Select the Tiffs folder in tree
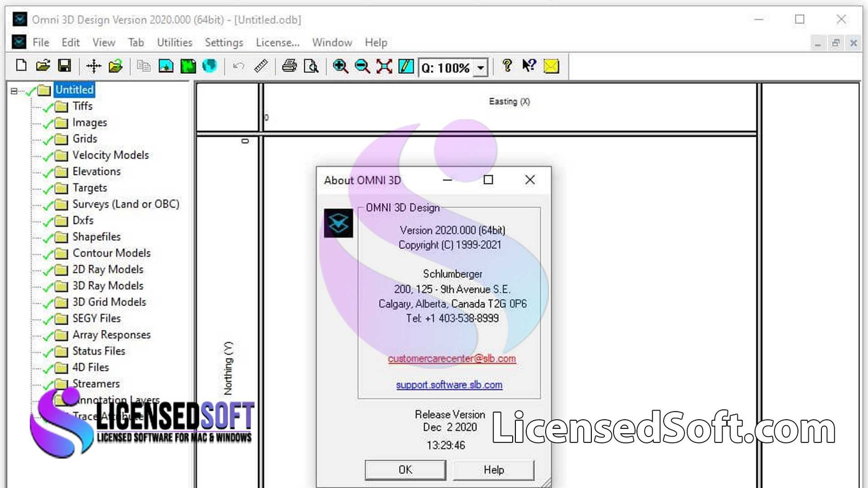 coord(82,106)
